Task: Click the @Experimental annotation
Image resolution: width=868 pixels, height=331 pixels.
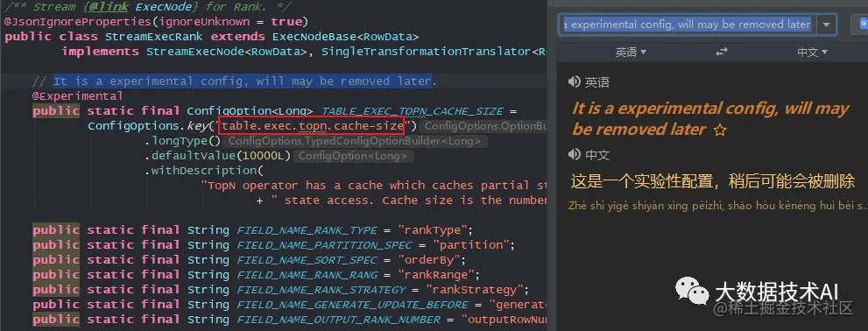Action: coord(77,96)
